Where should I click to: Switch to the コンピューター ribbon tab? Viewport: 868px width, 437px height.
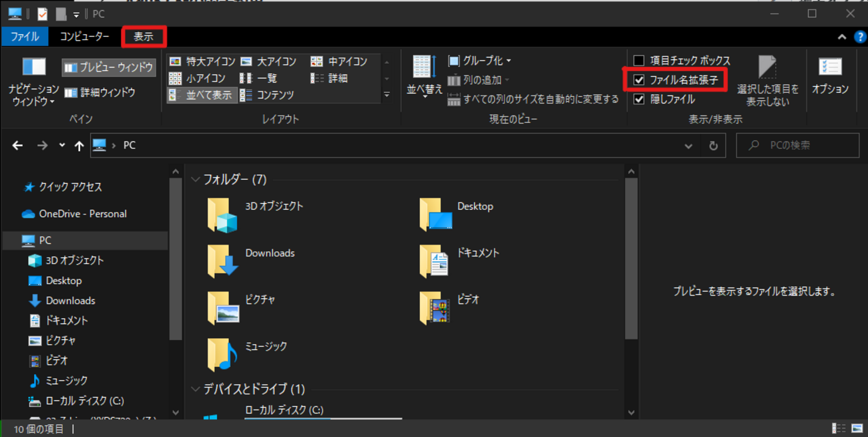(x=85, y=37)
